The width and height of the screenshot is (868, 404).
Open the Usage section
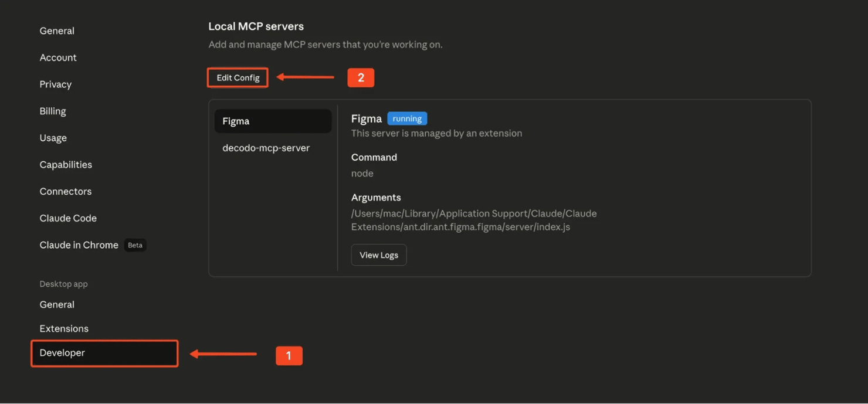coord(53,138)
